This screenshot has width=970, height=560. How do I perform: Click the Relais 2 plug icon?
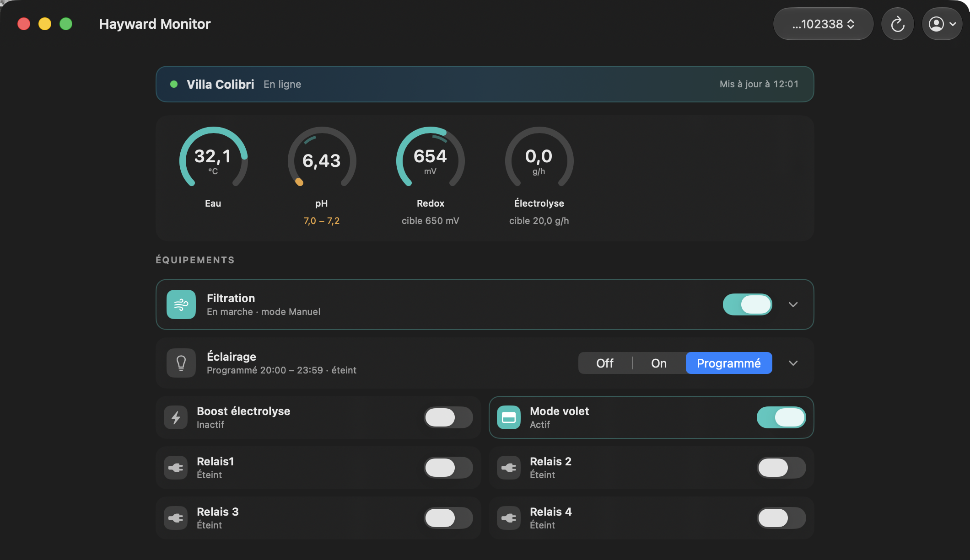coord(509,468)
